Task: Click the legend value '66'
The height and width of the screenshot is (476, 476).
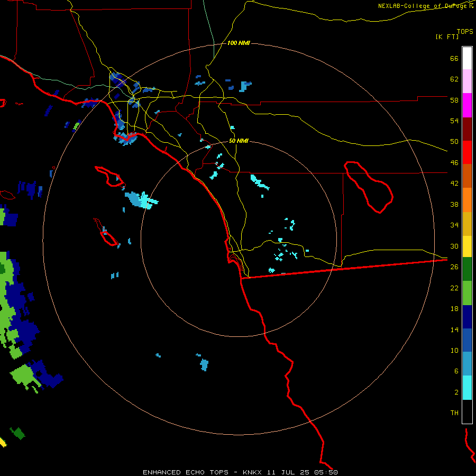Action: click(x=454, y=58)
